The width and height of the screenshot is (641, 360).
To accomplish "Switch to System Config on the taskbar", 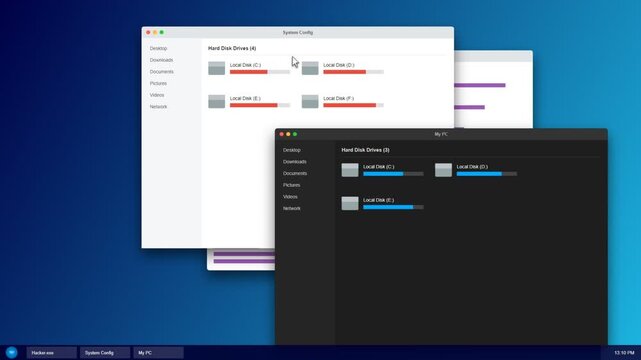I will coord(105,353).
